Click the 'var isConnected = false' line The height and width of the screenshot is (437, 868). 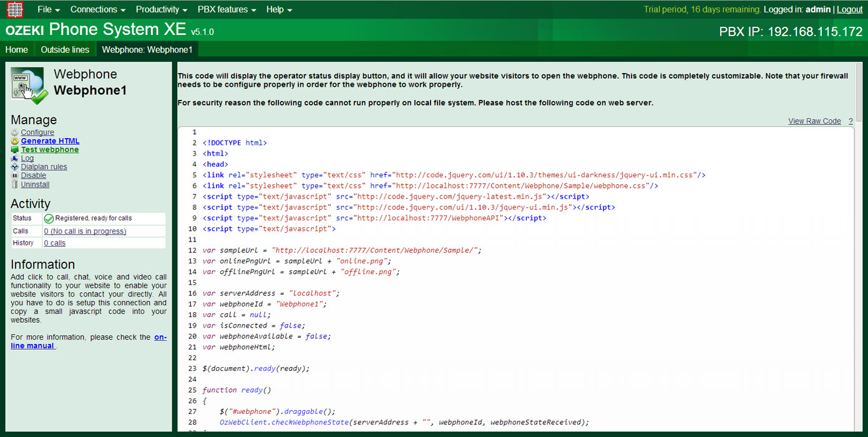254,326
